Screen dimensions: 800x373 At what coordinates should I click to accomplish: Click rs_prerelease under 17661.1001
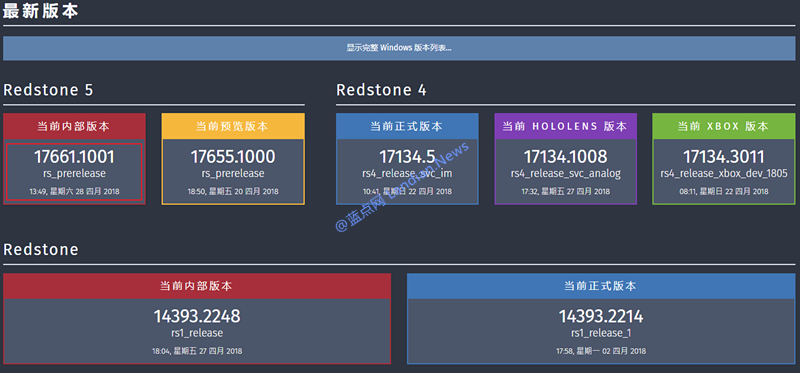[74, 173]
